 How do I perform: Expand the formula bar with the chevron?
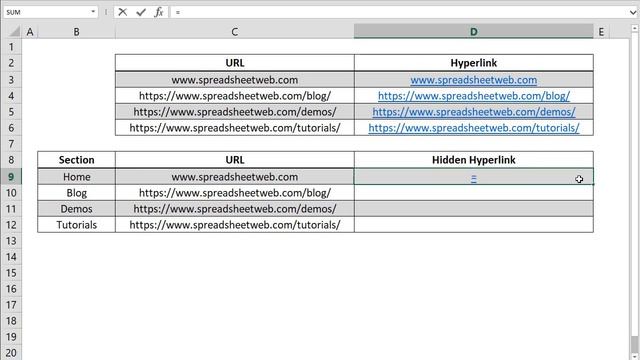click(x=633, y=12)
